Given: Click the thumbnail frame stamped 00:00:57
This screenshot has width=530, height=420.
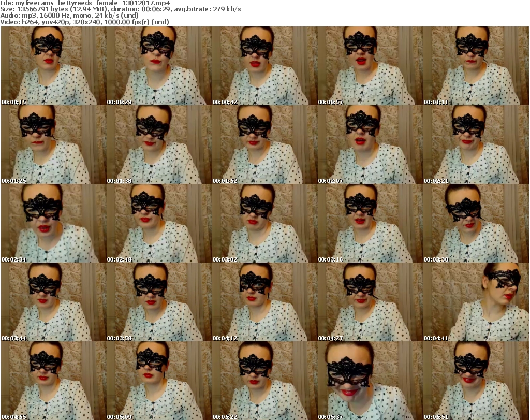Looking at the screenshot, I should (370, 66).
